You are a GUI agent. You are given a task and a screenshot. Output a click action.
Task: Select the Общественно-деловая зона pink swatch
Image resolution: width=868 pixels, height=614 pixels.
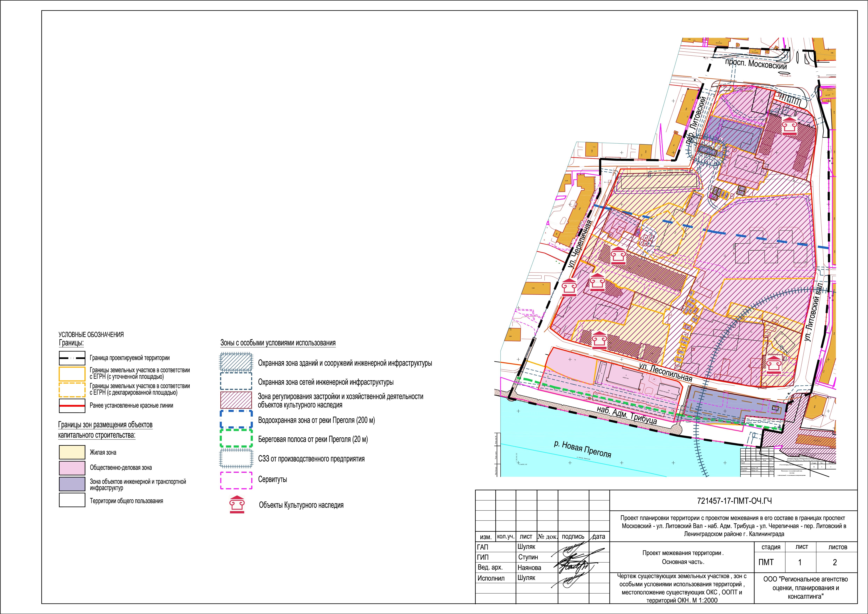point(72,468)
